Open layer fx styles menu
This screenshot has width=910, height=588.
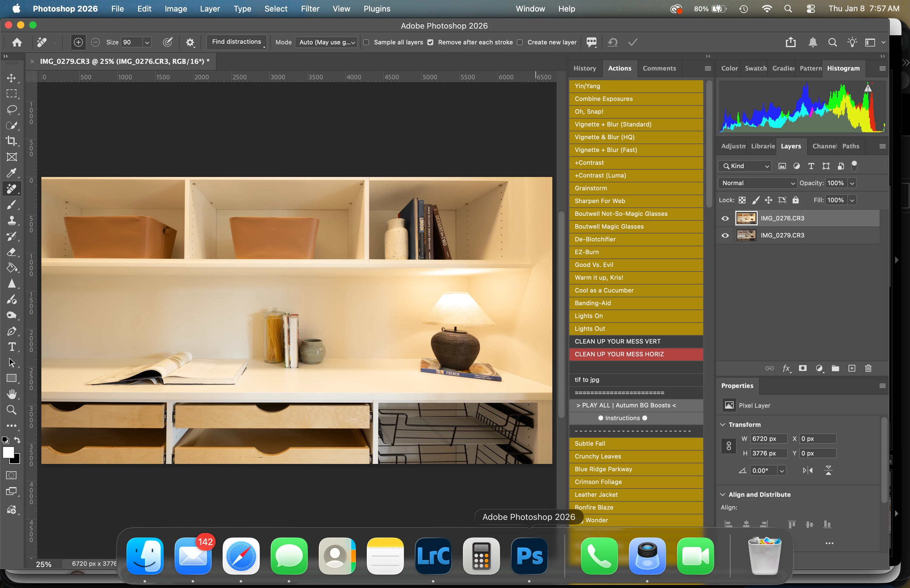point(786,368)
